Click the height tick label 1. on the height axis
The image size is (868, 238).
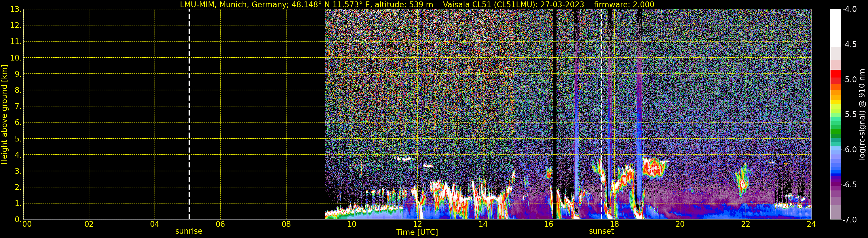18,203
